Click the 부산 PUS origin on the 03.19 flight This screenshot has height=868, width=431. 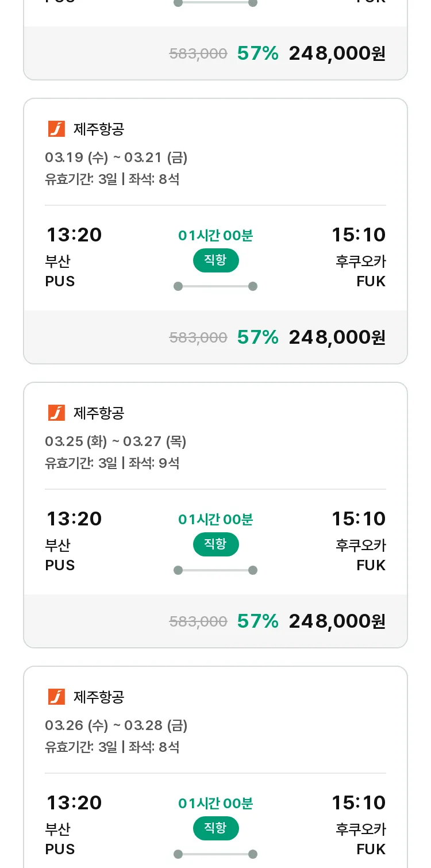[60, 271]
